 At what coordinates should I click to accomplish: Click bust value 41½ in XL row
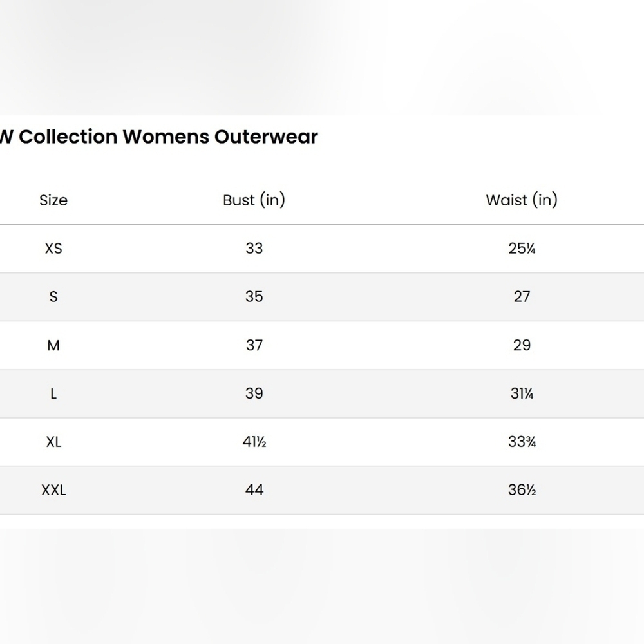(254, 442)
